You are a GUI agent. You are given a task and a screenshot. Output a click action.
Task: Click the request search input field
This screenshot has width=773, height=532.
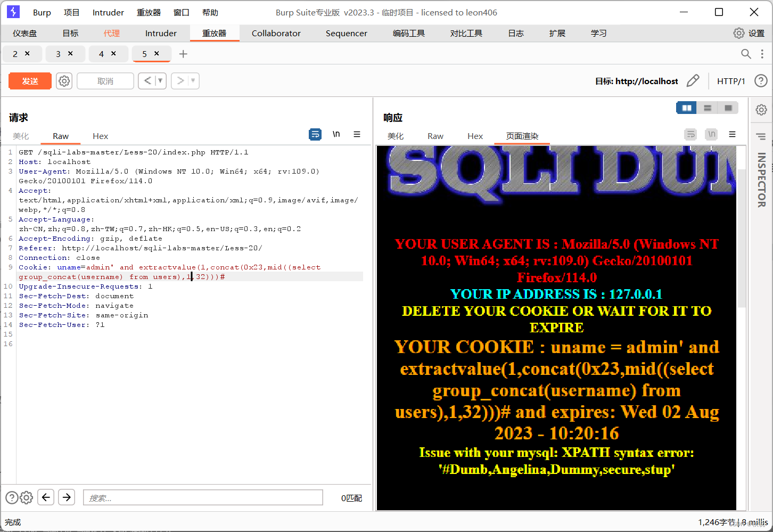tap(203, 497)
